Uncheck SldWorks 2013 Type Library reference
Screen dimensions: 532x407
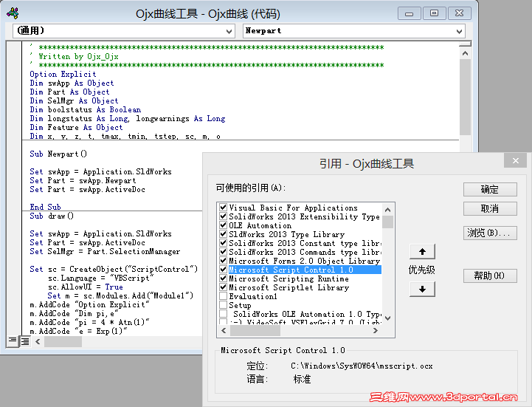pyautogui.click(x=224, y=233)
